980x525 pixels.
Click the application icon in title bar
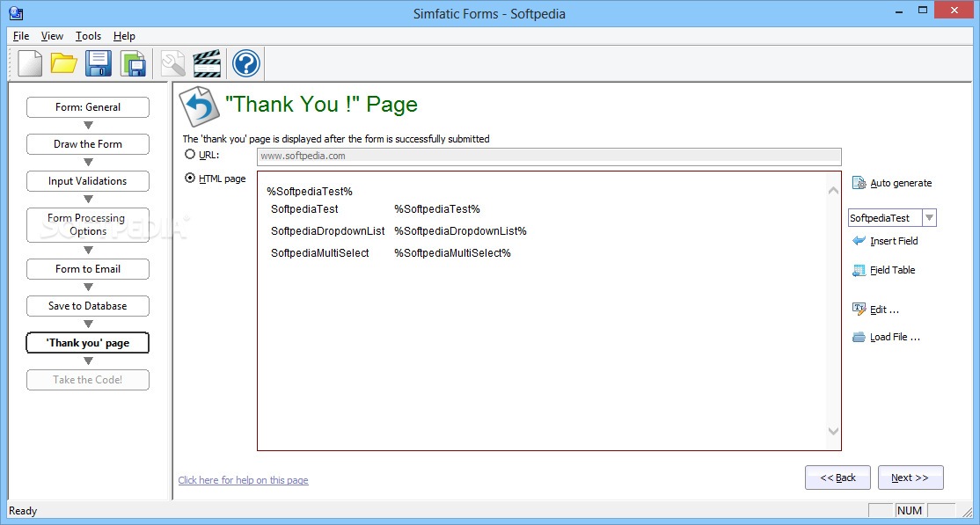point(16,13)
